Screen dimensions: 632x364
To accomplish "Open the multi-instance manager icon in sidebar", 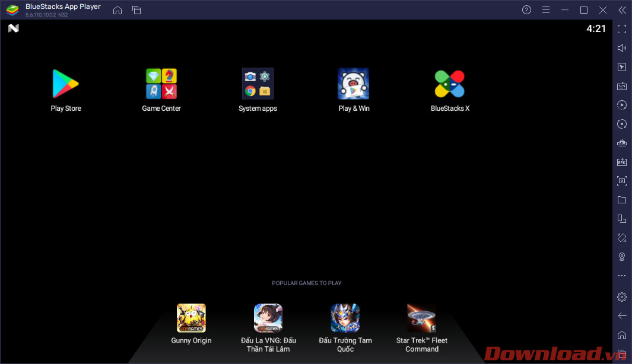I will [622, 219].
